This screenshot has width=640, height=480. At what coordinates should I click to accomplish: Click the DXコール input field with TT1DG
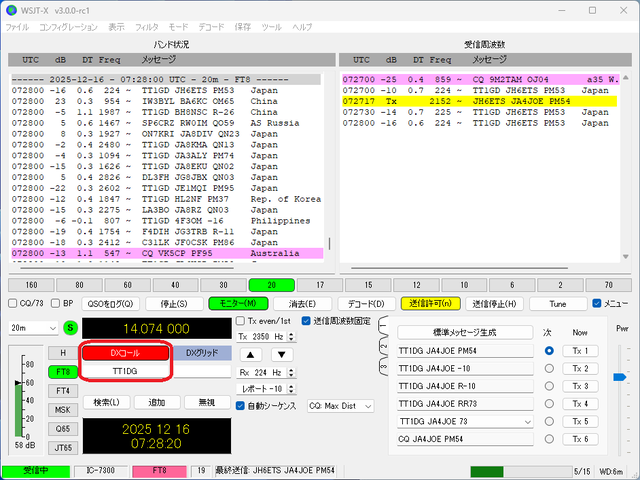pyautogui.click(x=125, y=371)
